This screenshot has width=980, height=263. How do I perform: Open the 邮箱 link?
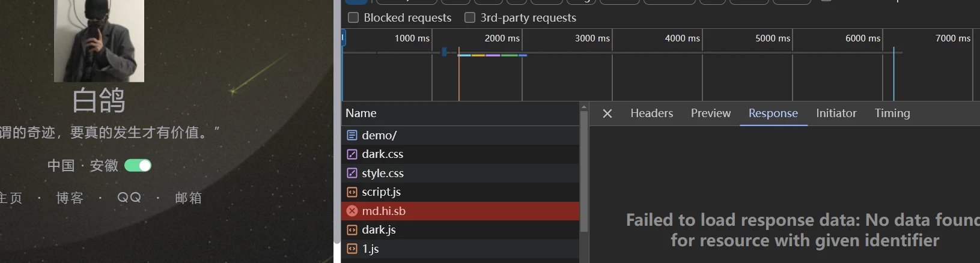pos(188,198)
